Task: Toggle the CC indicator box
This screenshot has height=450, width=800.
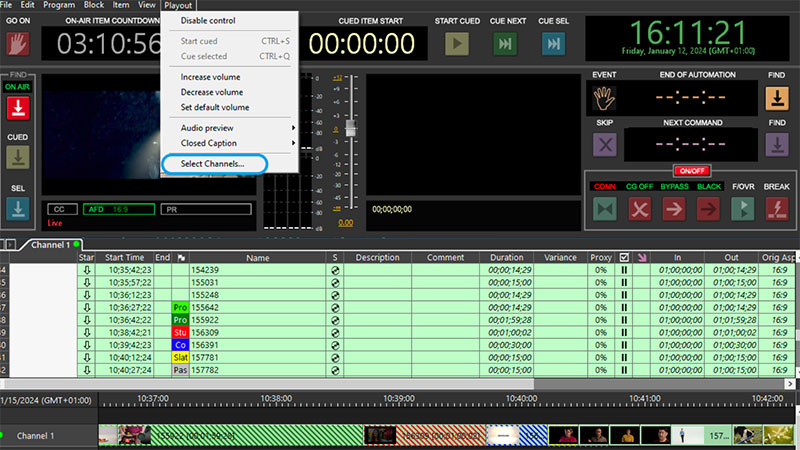Action: [60, 209]
